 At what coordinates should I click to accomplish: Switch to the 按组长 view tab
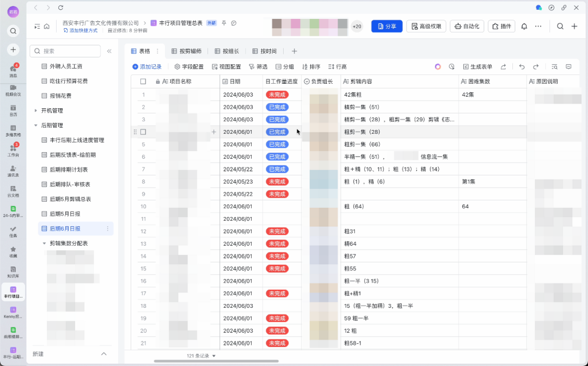point(227,51)
